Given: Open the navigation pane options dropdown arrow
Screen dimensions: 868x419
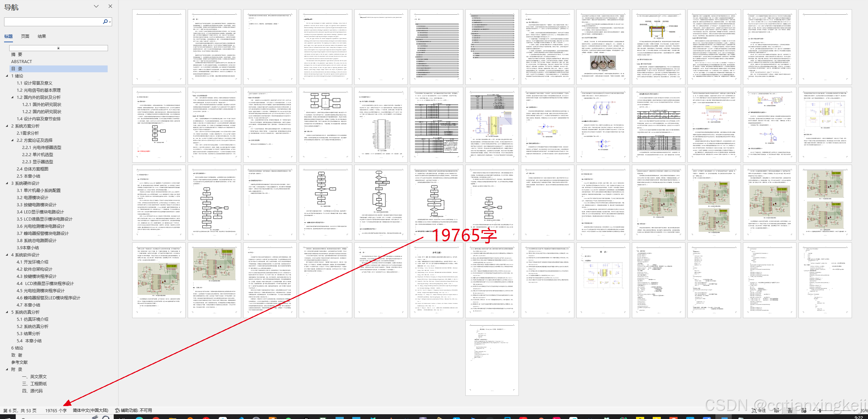Looking at the screenshot, I should pos(96,6).
